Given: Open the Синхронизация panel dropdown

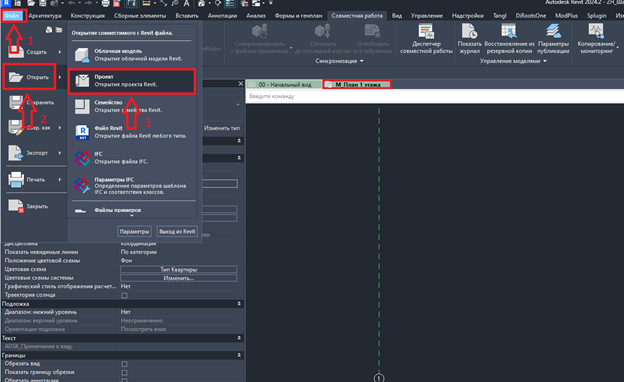Looking at the screenshot, I should tap(361, 61).
